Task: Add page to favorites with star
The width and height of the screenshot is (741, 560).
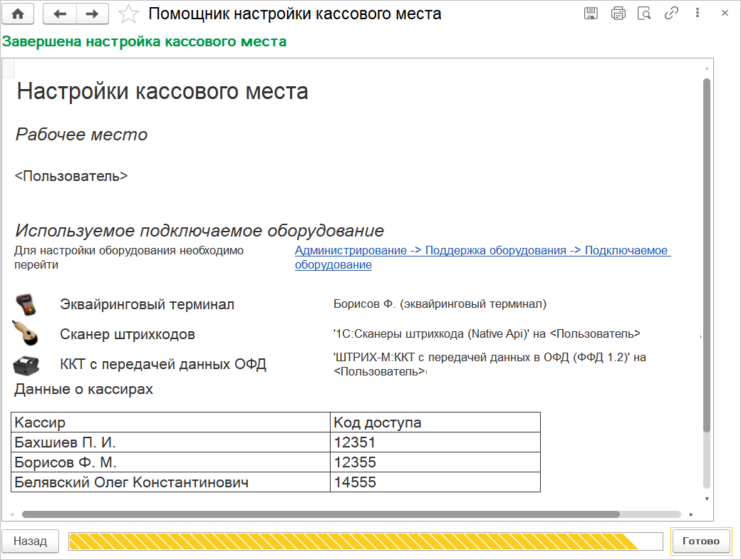Action: [x=128, y=14]
